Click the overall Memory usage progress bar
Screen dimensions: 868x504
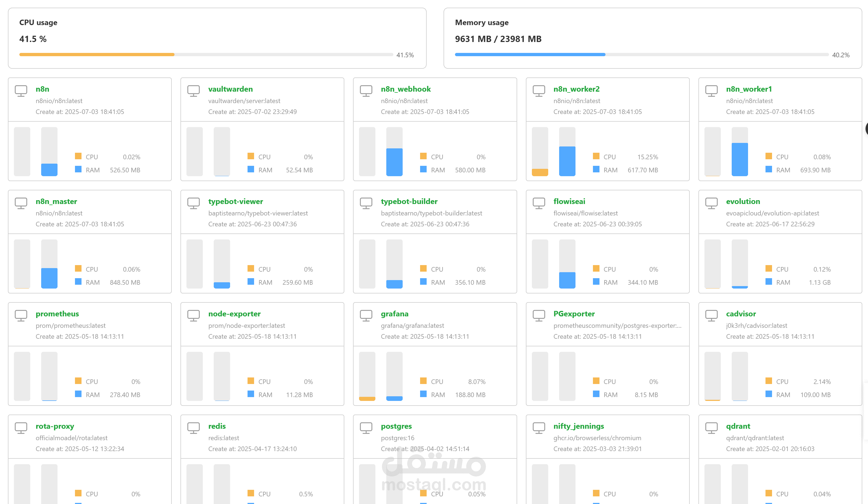(642, 55)
